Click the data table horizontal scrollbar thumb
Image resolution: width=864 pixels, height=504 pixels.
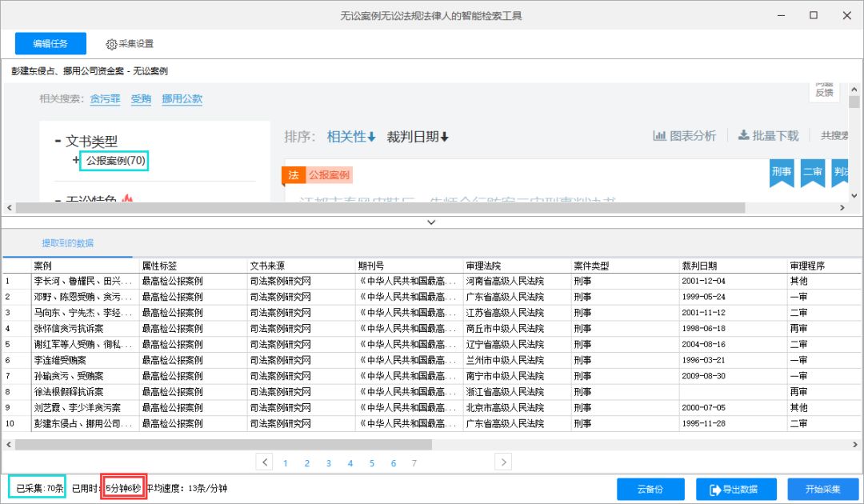pos(223,444)
